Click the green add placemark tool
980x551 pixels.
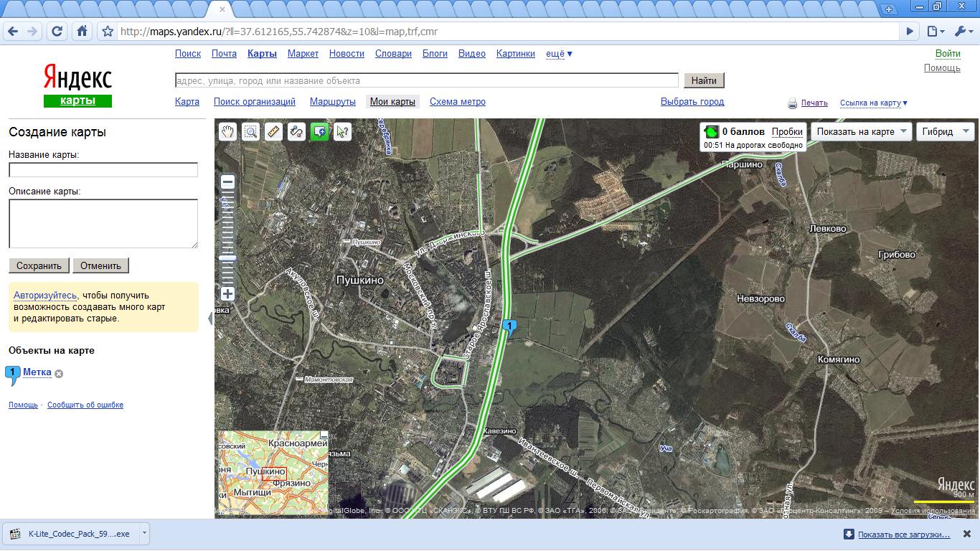coord(319,131)
